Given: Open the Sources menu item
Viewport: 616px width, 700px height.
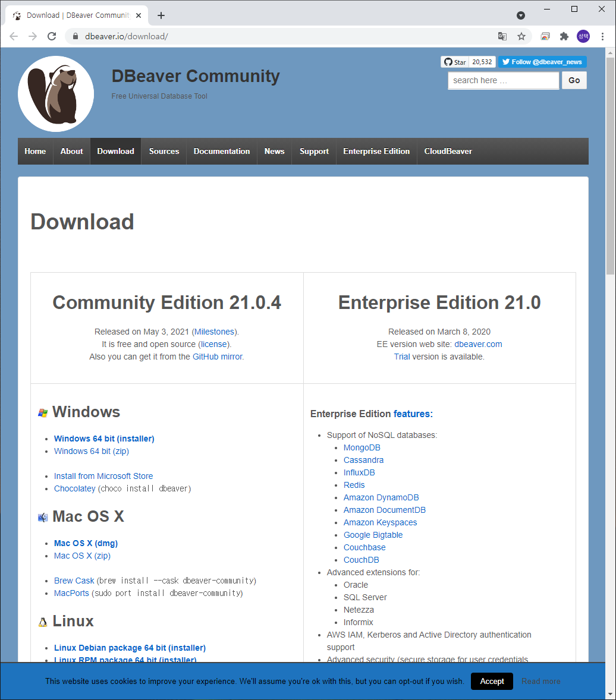Looking at the screenshot, I should click(x=164, y=152).
